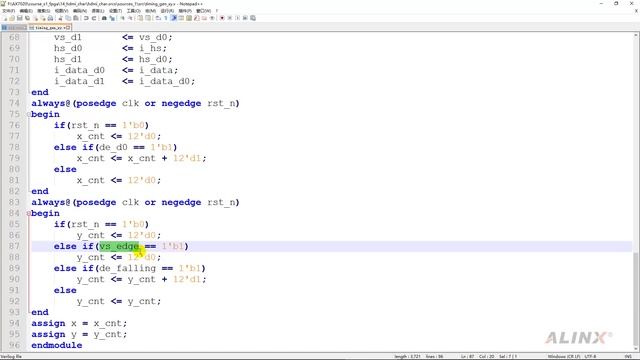Screen dimensions: 640x360
Task: Toggle synchronized vertical scrolling
Action: click(140, 18)
